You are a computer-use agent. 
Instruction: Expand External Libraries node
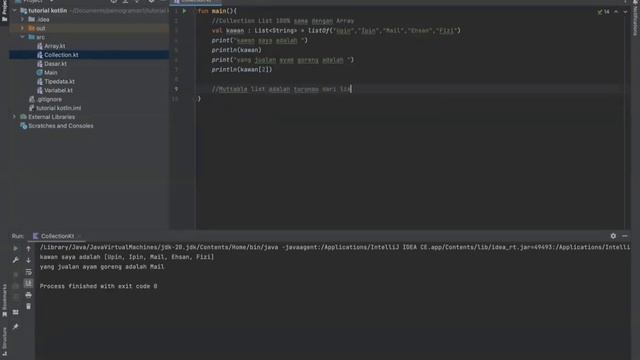click(14, 117)
